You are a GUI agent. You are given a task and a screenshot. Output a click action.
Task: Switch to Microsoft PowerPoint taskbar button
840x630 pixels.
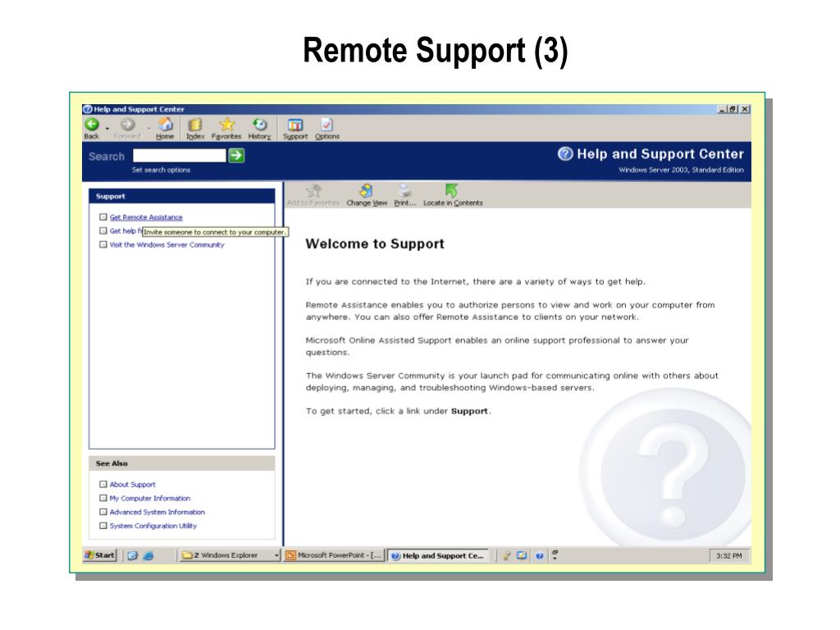(335, 555)
